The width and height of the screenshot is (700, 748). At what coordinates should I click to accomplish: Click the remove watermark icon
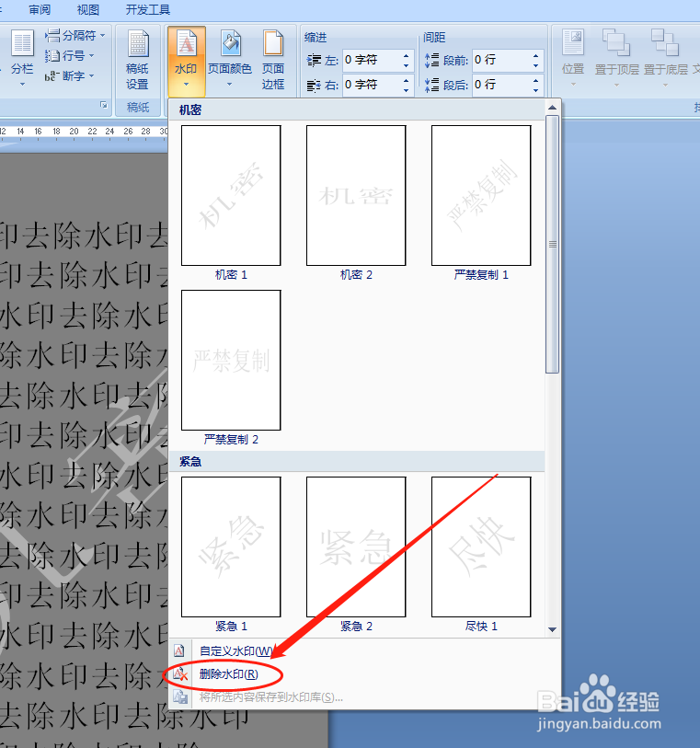point(180,674)
